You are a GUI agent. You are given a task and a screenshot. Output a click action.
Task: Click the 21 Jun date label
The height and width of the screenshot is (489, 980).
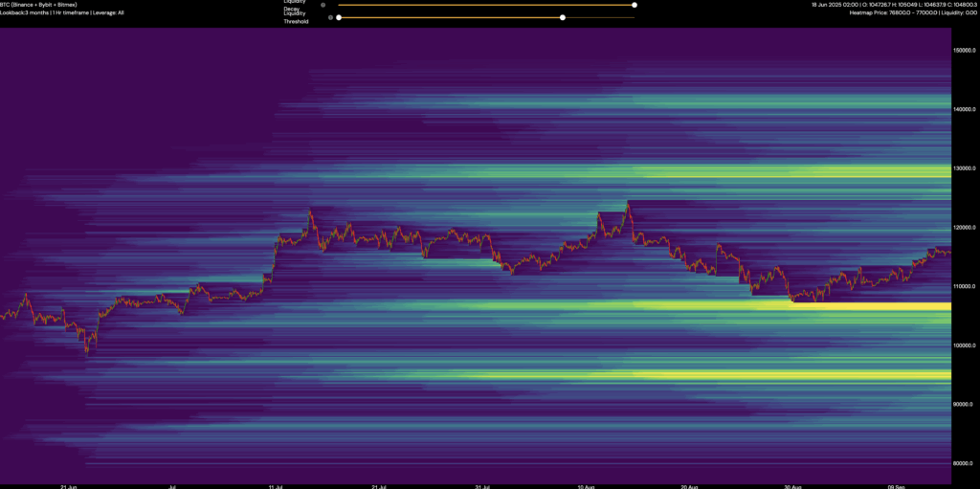click(69, 486)
